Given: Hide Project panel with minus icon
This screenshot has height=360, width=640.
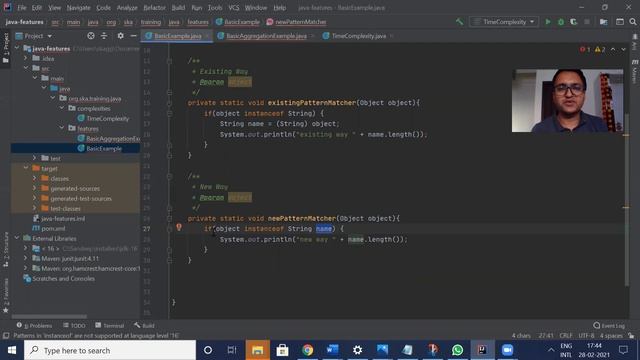Looking at the screenshot, I should pyautogui.click(x=133, y=36).
